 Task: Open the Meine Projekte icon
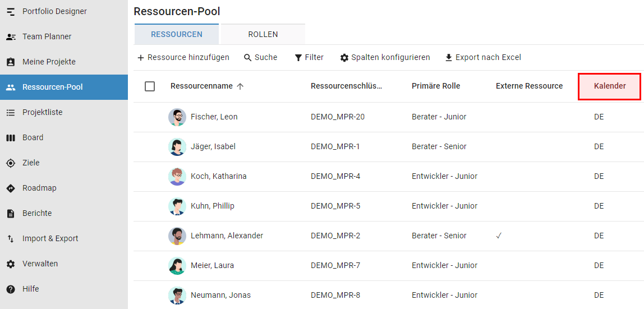(10, 62)
